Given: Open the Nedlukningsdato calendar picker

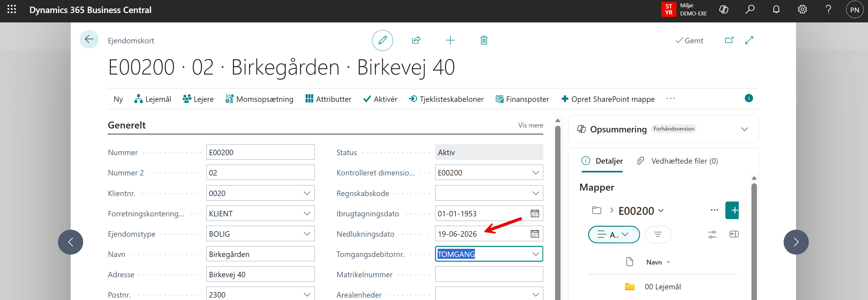Looking at the screenshot, I should click(x=535, y=234).
